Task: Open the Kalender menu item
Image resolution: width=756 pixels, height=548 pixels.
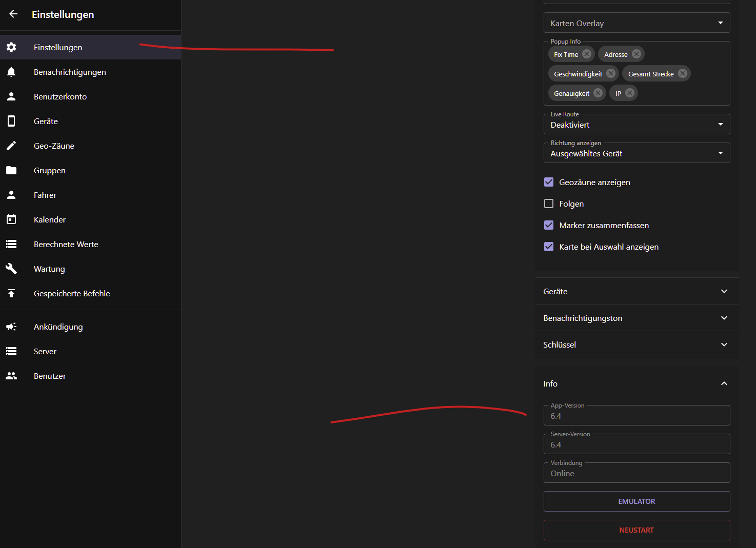Action: [90, 219]
